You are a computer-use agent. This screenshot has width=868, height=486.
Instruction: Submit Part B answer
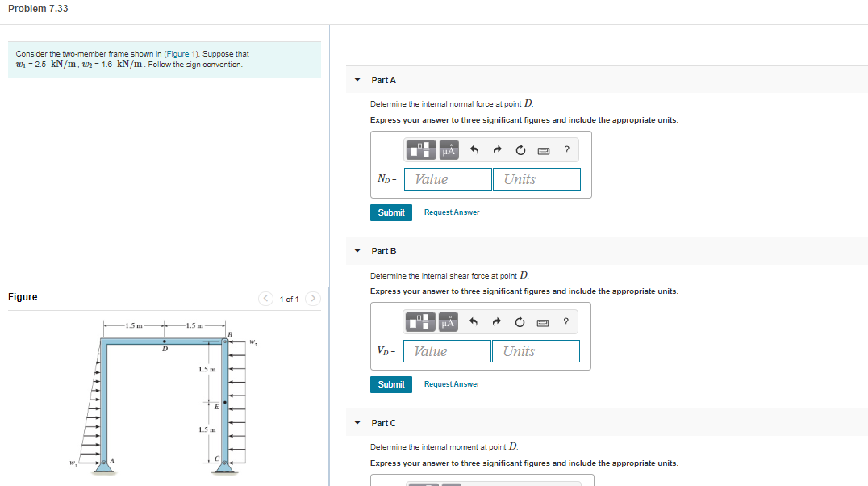(x=390, y=384)
